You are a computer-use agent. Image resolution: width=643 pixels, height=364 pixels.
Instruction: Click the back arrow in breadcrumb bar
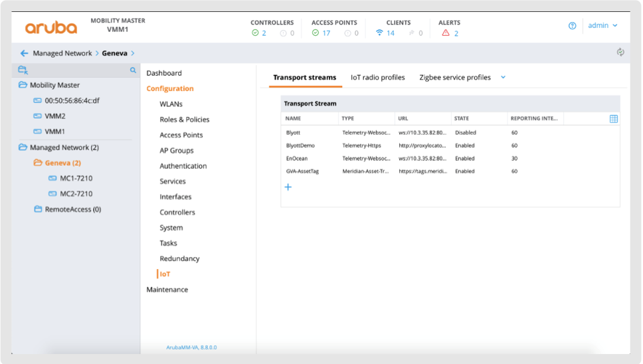click(25, 53)
